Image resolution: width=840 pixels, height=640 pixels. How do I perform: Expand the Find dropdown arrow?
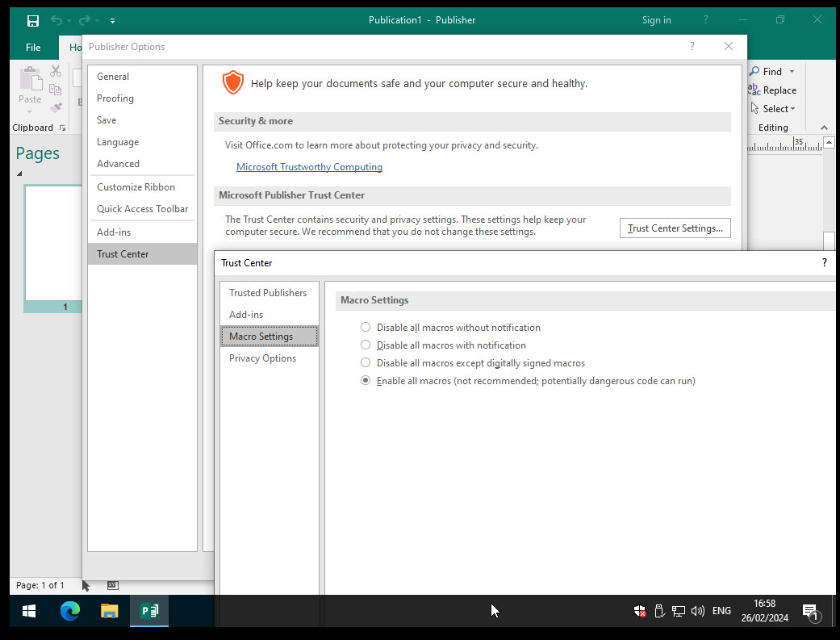coord(792,71)
